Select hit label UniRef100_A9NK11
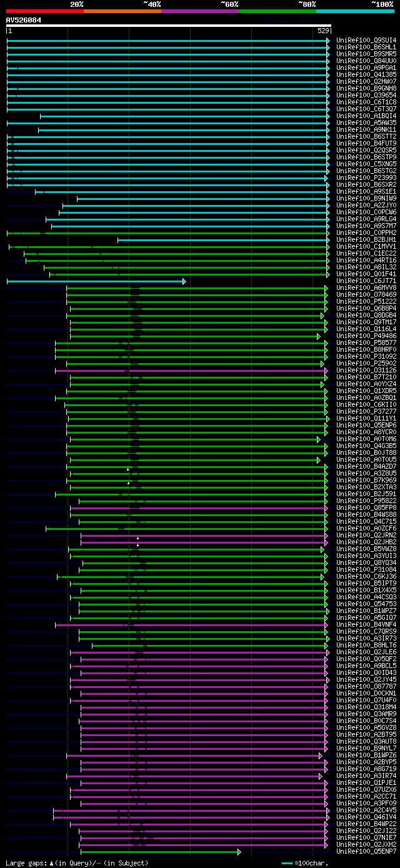This screenshot has width=400, height=868. [x=366, y=129]
